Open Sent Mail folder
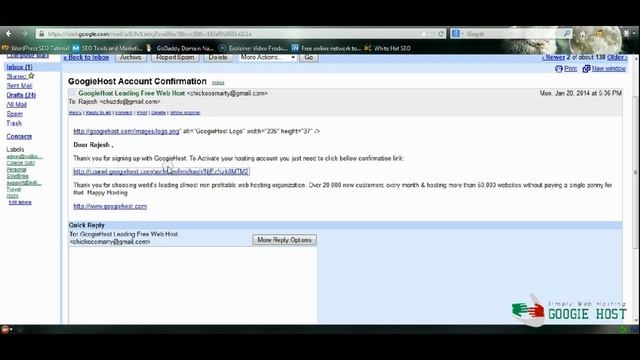This screenshot has height=360, width=640. 19,86
